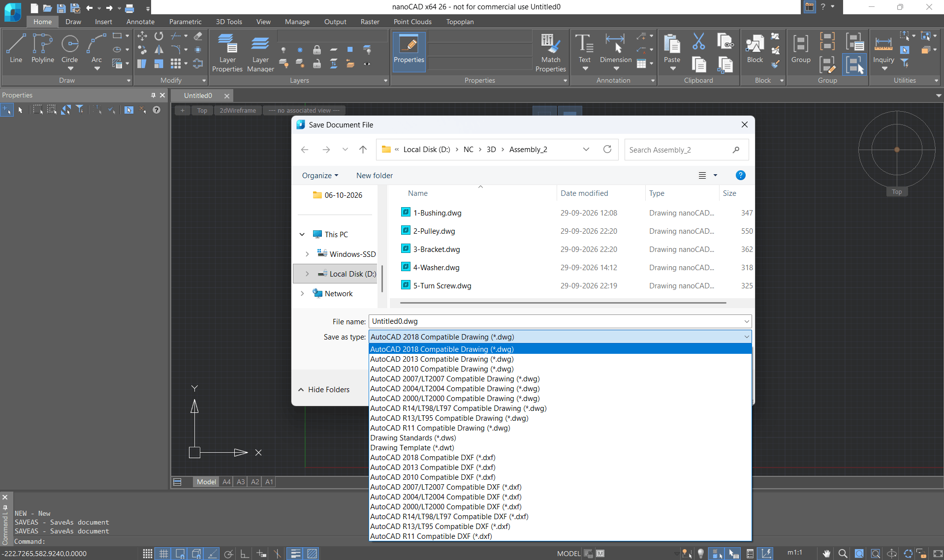Click the Refresh icon in save dialog

607,149
